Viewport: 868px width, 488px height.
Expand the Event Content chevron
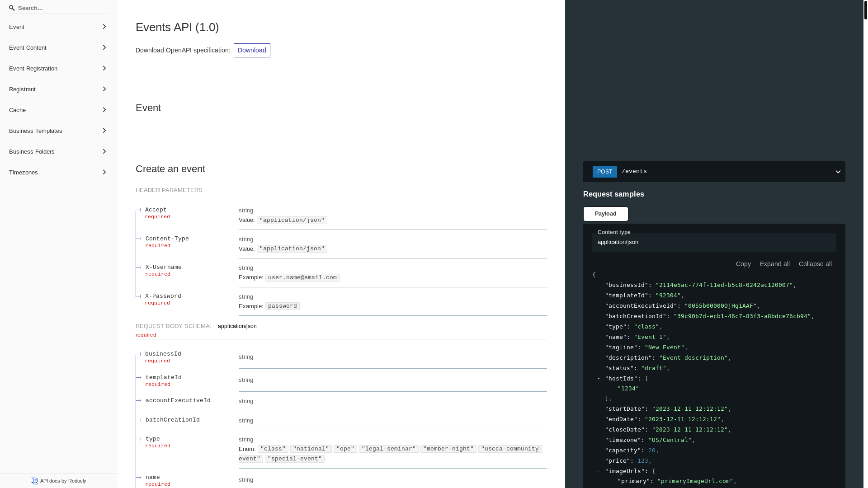click(x=104, y=47)
